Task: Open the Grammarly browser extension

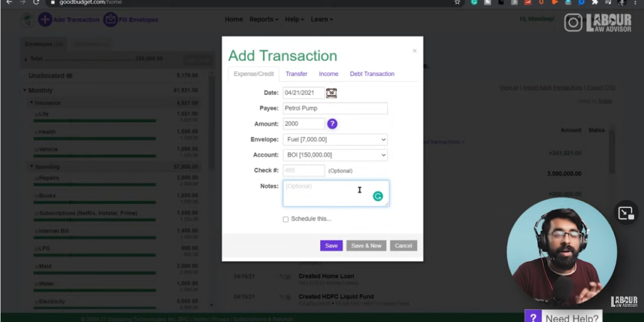Action: tap(474, 2)
